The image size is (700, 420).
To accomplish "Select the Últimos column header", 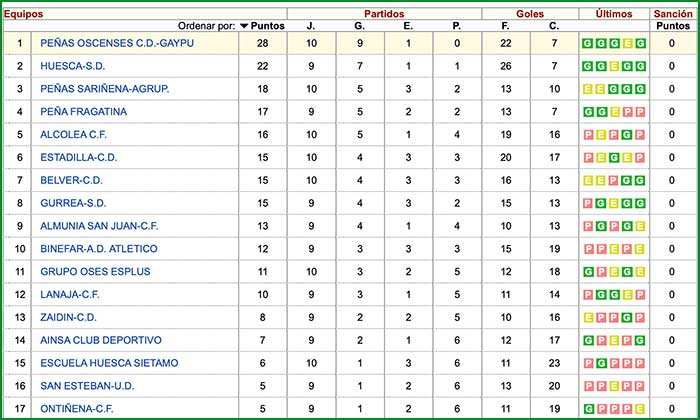I will click(x=613, y=12).
